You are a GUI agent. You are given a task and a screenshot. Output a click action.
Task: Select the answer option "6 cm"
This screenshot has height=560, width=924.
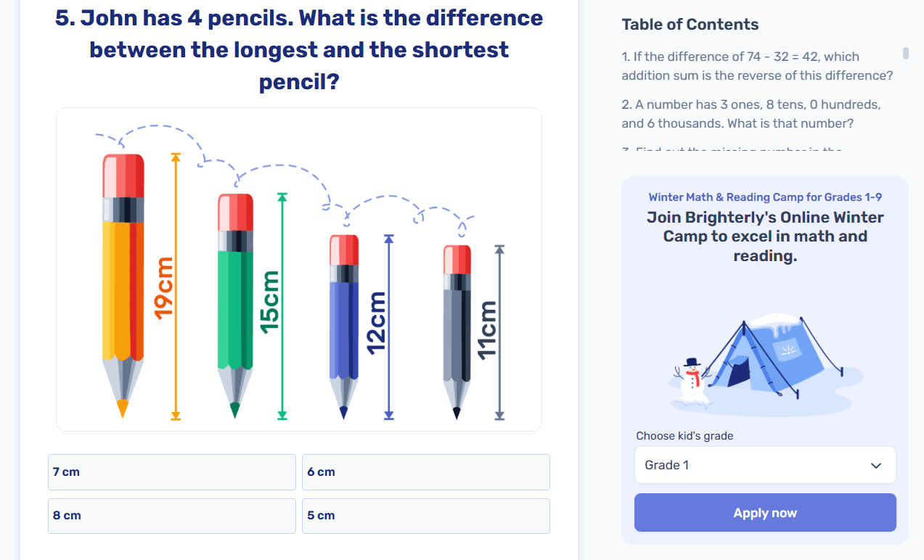(x=425, y=472)
